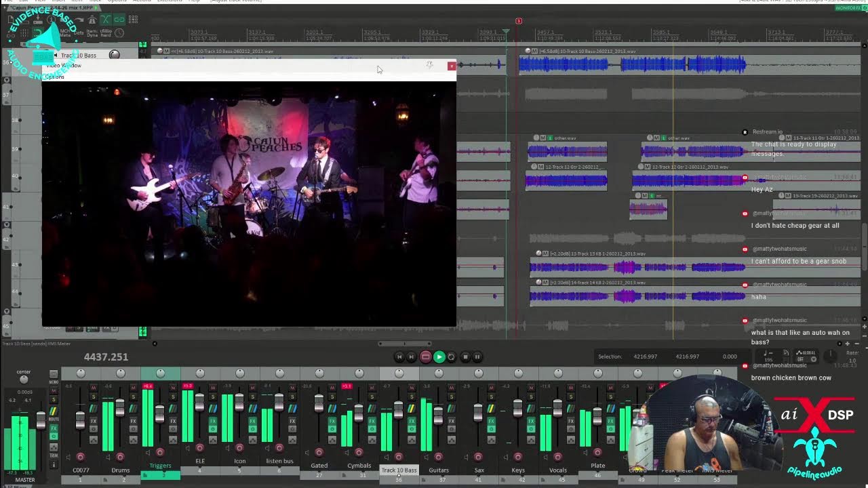Toggle the green auto-crossfade toolbar icon
Viewport: 868px width, 488px height.
[x=106, y=20]
